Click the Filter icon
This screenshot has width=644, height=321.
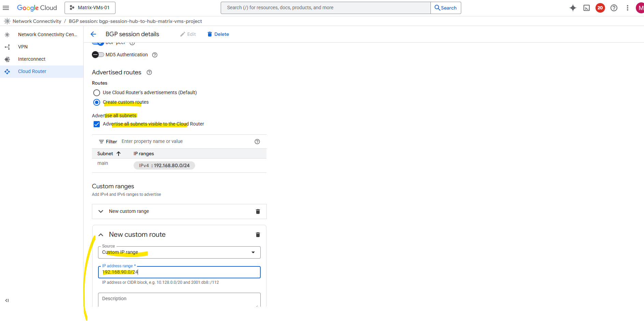tap(101, 142)
